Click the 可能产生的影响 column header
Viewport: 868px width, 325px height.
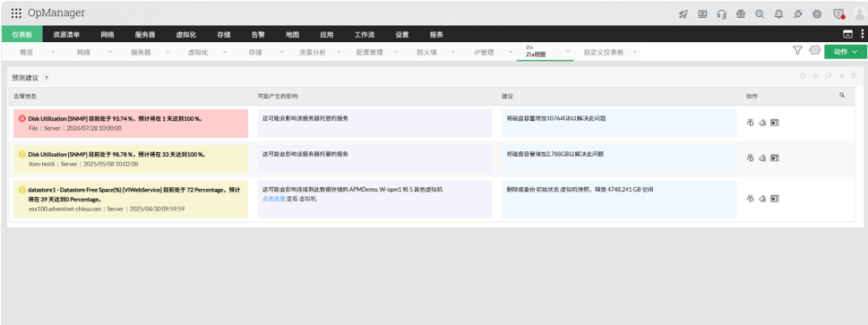click(278, 97)
